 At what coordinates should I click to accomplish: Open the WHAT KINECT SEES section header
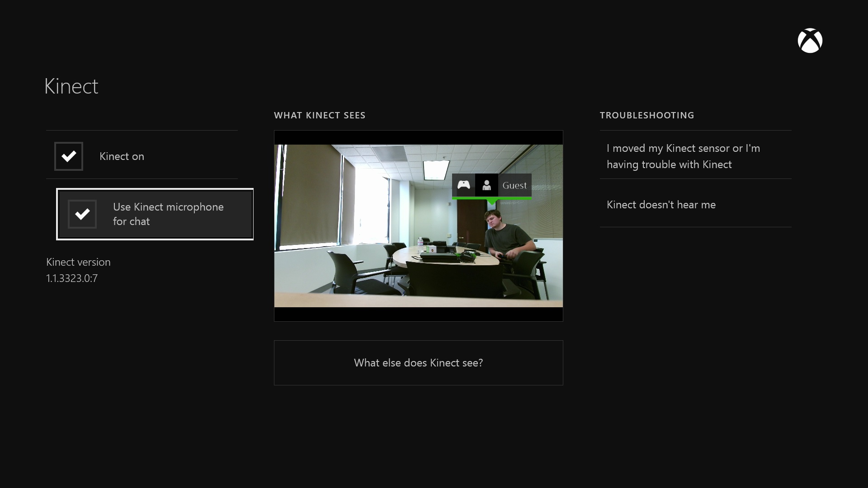[x=320, y=115]
